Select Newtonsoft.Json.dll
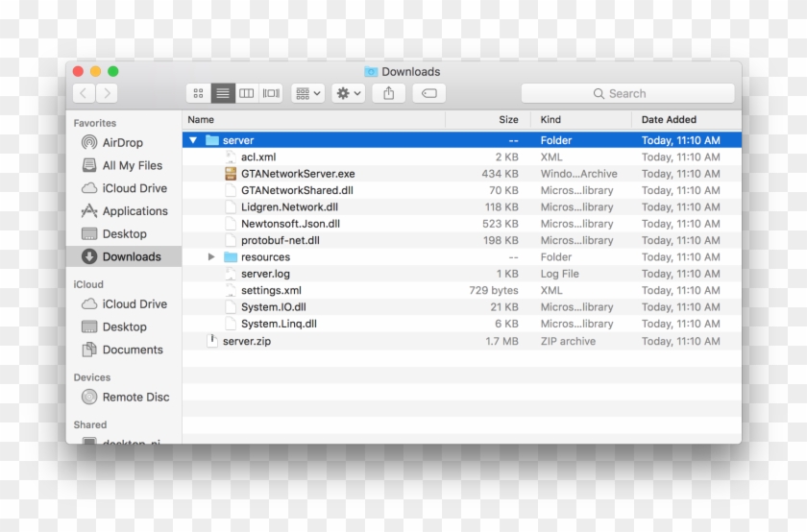The width and height of the screenshot is (807, 532). pyautogui.click(x=462, y=224)
